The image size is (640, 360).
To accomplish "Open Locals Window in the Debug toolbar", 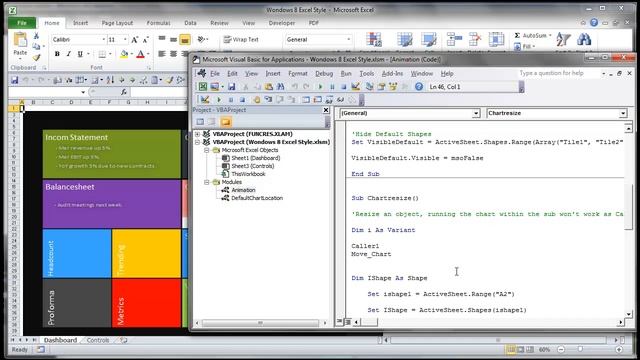I will tap(305, 99).
